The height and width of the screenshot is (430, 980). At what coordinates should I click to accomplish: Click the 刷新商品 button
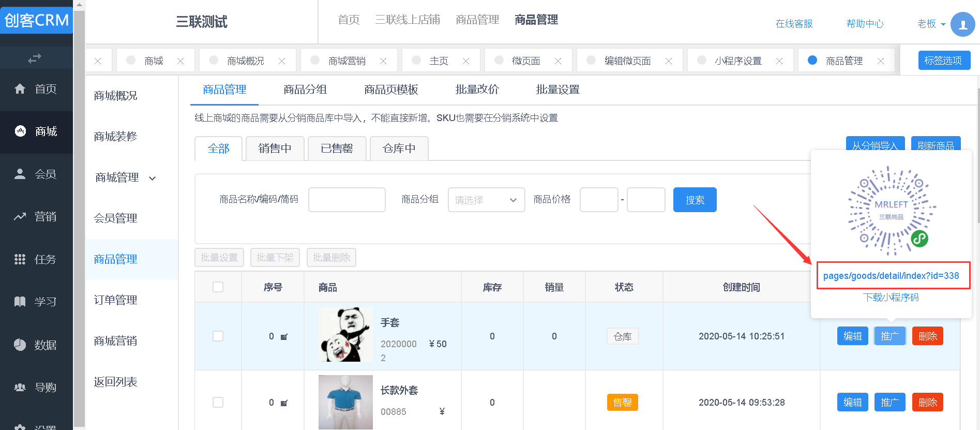936,144
